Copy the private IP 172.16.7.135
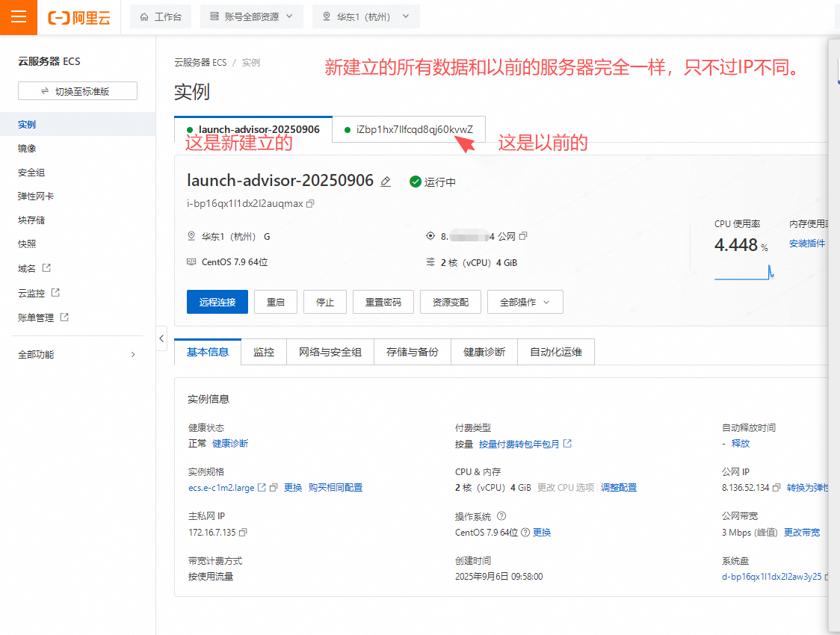This screenshot has width=840, height=635. point(243,533)
